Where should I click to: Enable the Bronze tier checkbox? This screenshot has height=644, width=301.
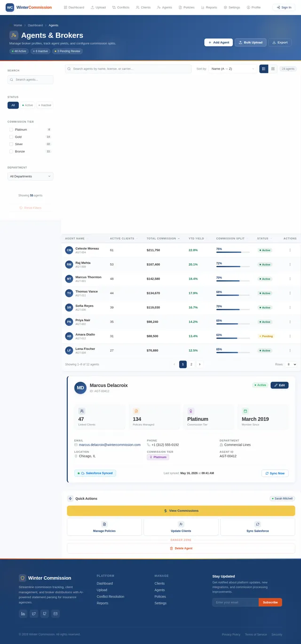click(x=11, y=151)
